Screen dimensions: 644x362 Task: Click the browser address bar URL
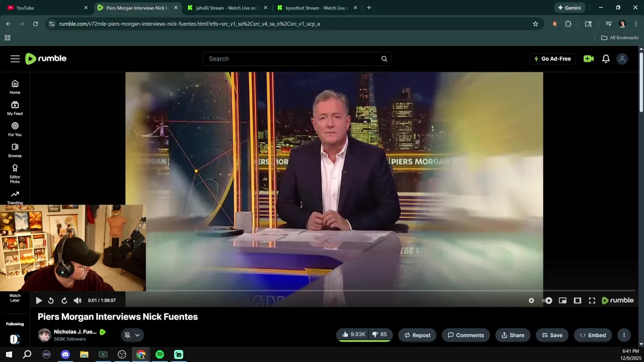click(x=189, y=24)
